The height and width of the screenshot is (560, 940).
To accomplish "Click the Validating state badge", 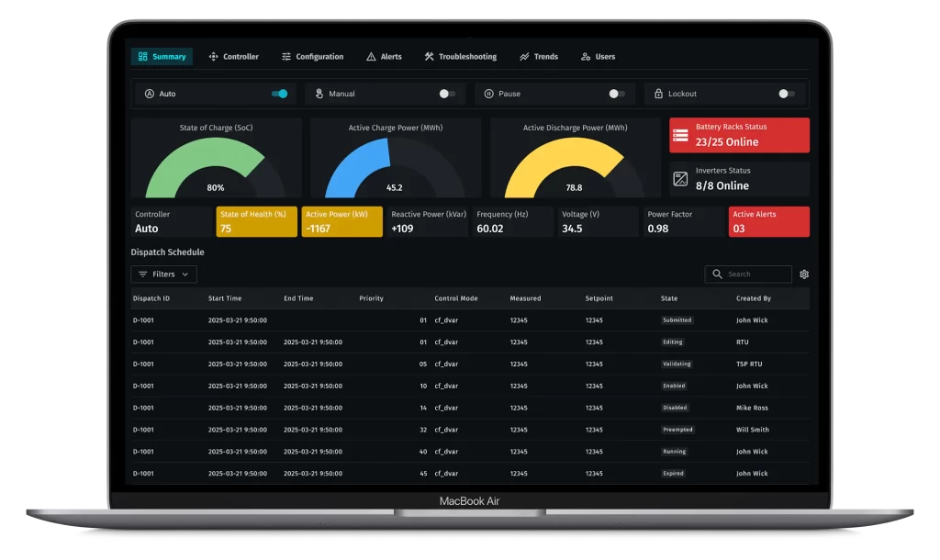I will (x=677, y=364).
